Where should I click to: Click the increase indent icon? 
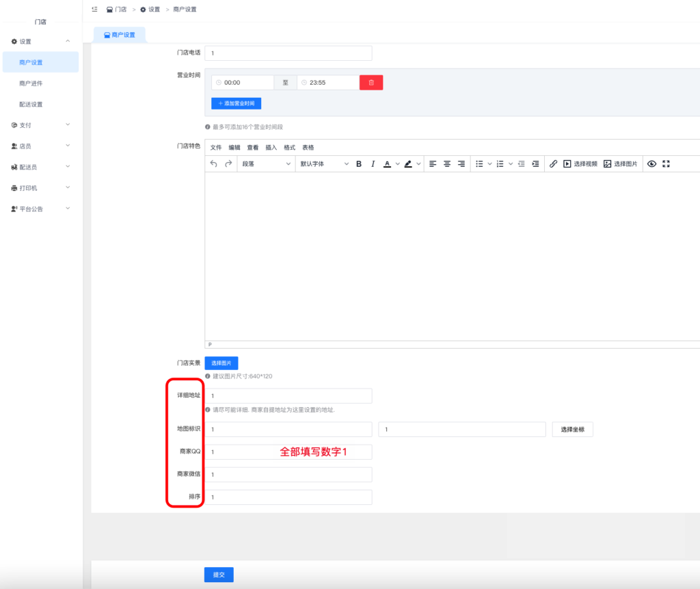[535, 164]
